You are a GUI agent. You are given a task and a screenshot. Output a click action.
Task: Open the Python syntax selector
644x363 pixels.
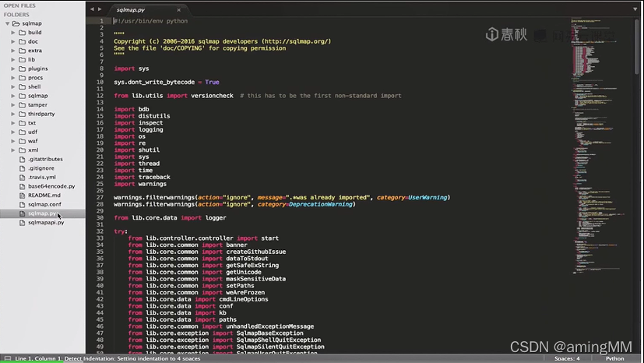click(615, 358)
